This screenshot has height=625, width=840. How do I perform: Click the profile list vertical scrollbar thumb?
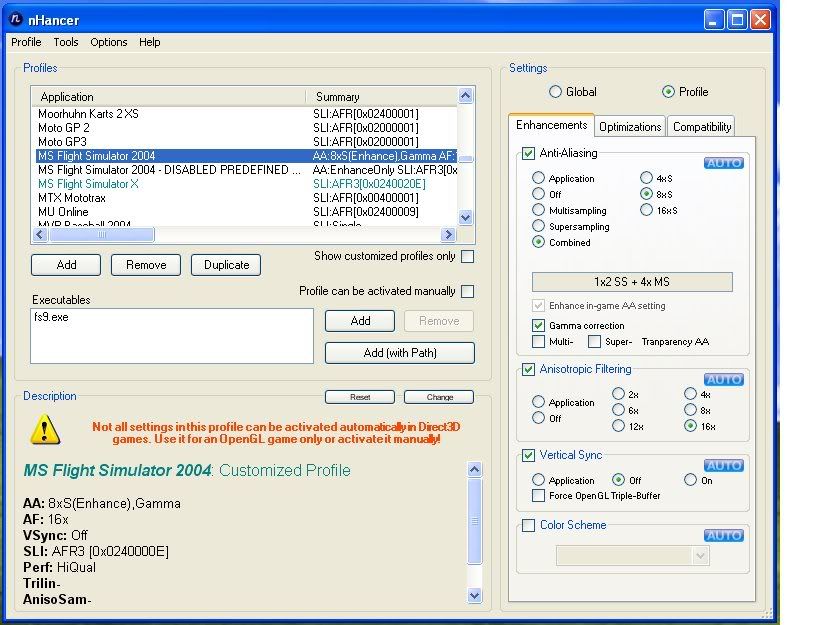(466, 159)
